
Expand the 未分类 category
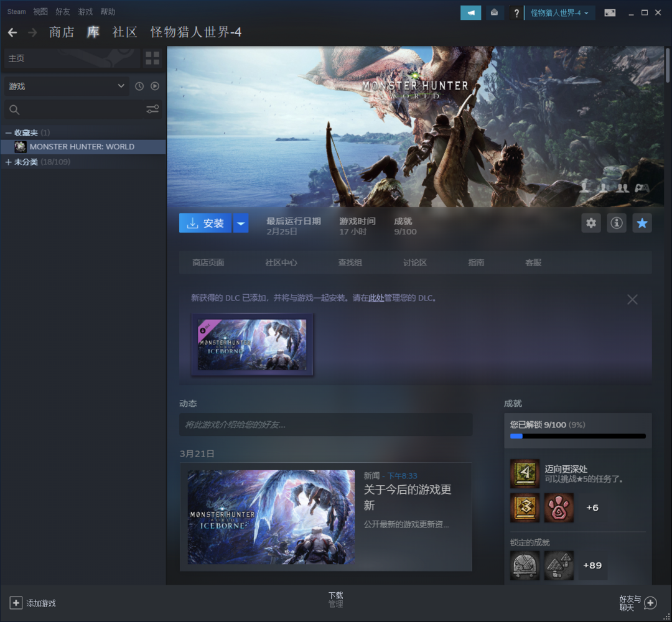click(9, 162)
